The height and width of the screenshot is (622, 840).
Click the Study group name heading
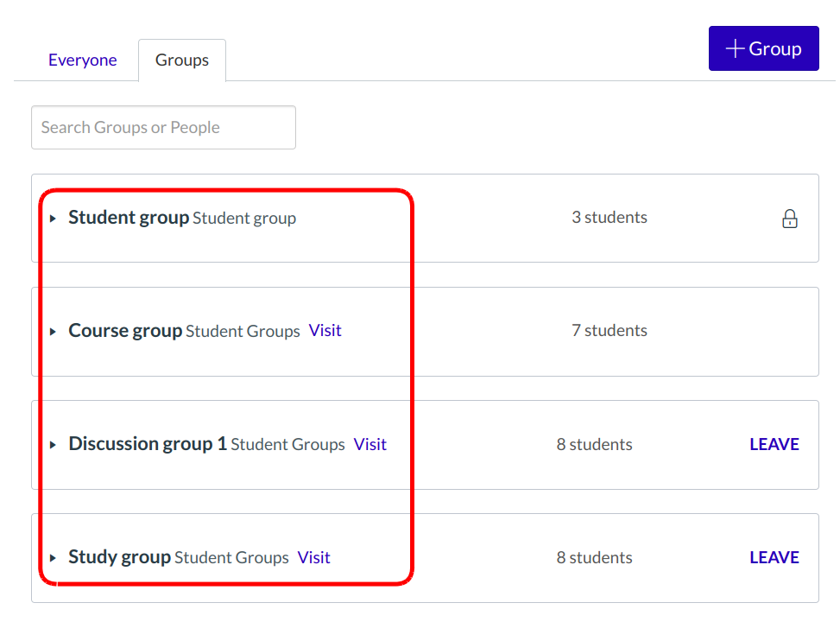[119, 557]
